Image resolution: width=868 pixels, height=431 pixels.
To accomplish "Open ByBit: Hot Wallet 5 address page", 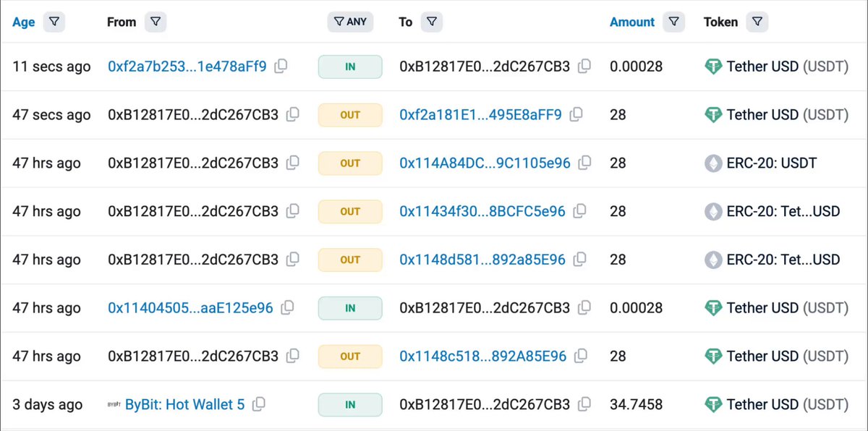I will 184,404.
